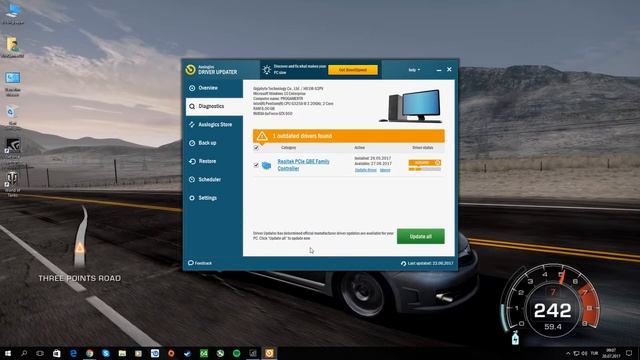Click the Last updated date text
Screen dimensions: 640x360
pos(431,264)
